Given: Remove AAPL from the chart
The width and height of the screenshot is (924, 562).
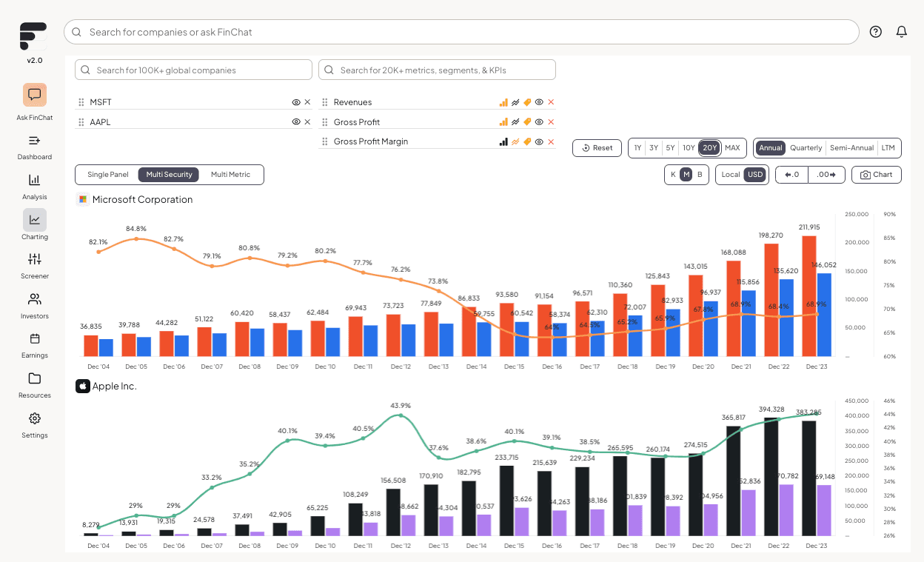Looking at the screenshot, I should (x=307, y=122).
